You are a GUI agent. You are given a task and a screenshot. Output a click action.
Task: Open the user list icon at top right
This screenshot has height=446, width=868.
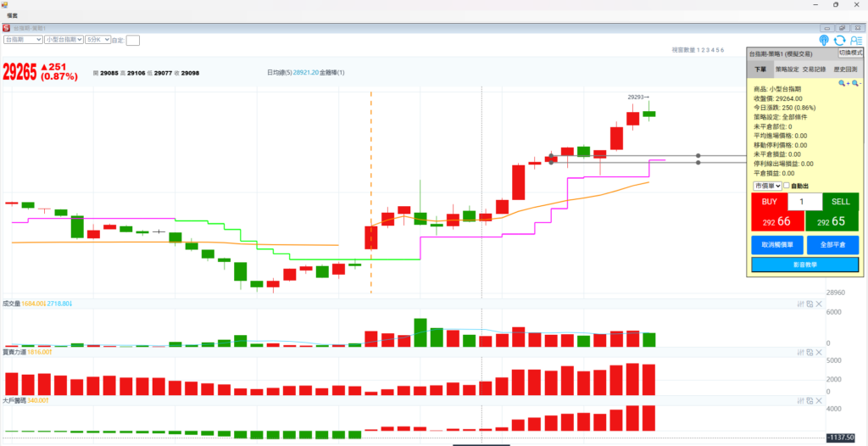pos(855,40)
